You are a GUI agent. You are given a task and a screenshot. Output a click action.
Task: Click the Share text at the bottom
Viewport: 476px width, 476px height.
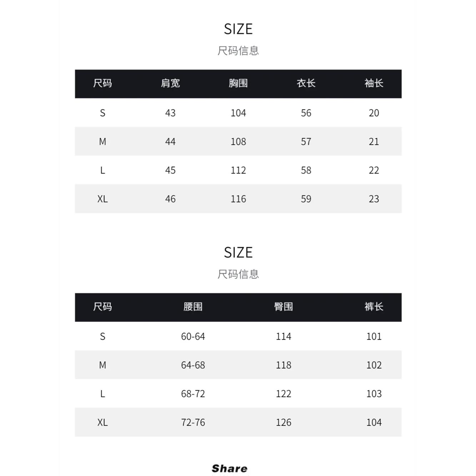pyautogui.click(x=229, y=468)
